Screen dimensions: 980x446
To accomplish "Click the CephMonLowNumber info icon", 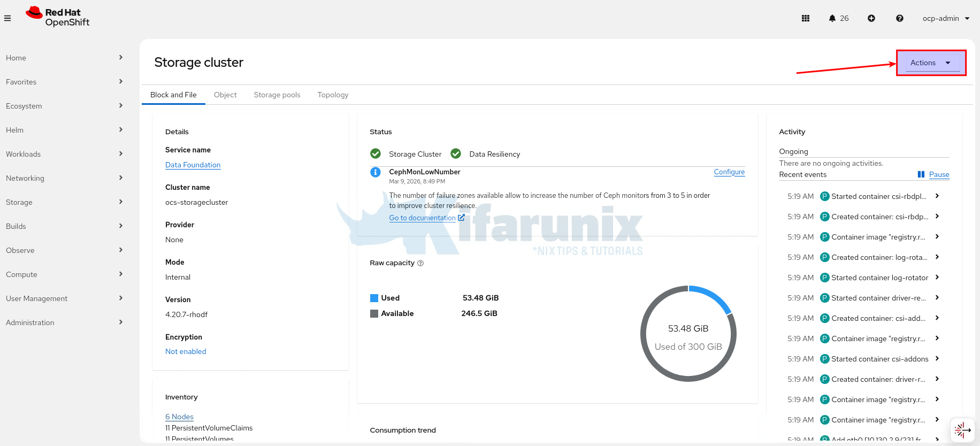I will coord(376,172).
